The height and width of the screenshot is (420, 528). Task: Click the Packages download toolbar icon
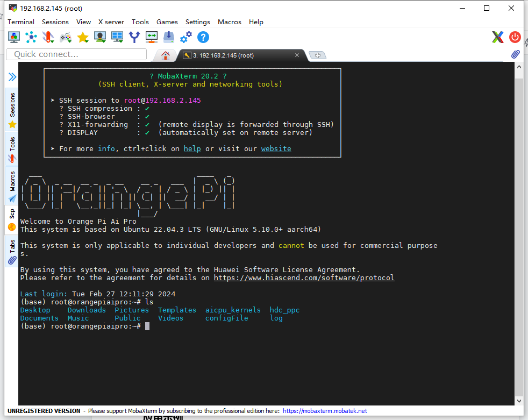[x=169, y=37]
